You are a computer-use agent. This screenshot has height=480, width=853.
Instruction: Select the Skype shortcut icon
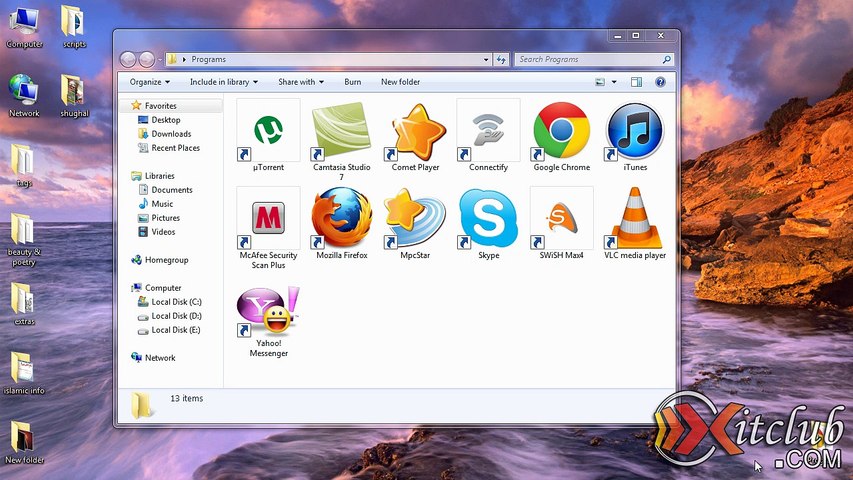(488, 218)
